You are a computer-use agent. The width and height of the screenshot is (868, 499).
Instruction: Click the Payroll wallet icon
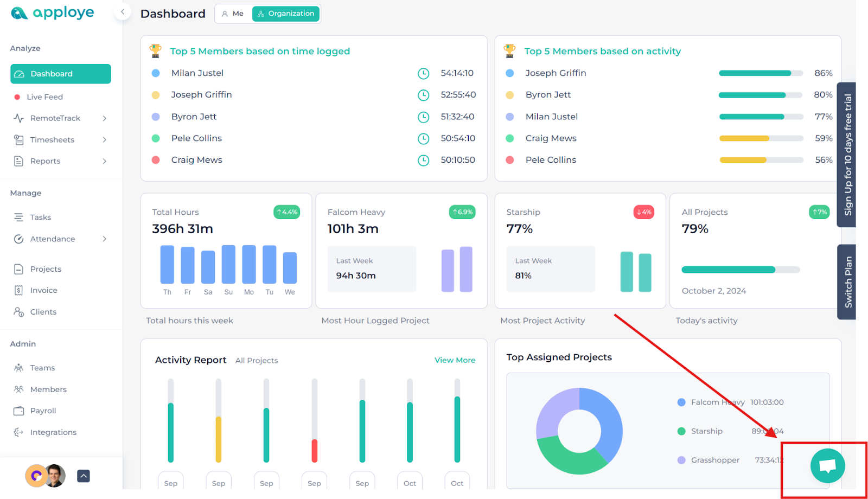tap(18, 411)
